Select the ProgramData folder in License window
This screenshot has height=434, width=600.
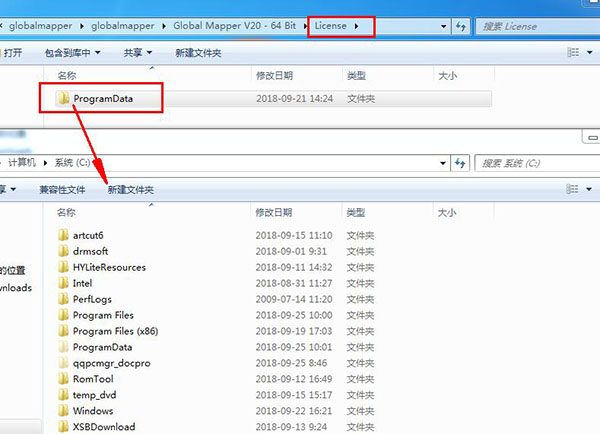coord(102,98)
